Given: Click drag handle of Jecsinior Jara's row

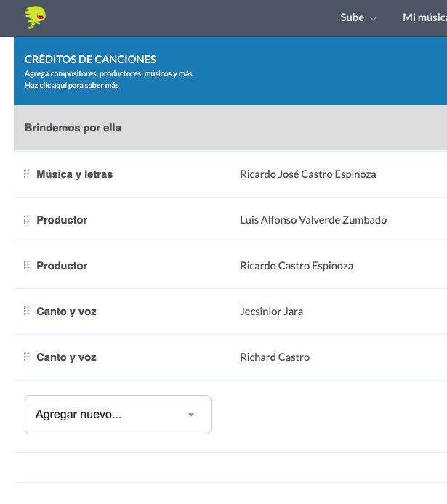Looking at the screenshot, I should pos(27,311).
